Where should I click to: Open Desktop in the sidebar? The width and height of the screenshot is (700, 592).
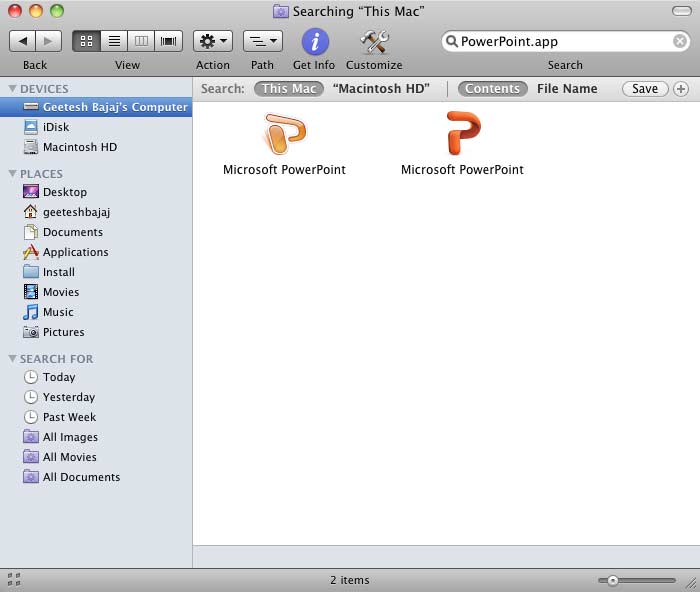coord(96,192)
